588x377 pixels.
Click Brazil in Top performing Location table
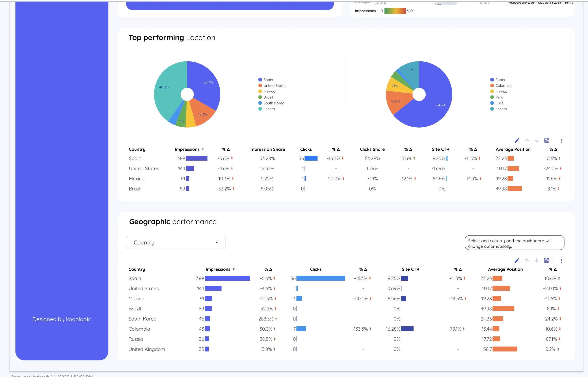[x=135, y=189]
